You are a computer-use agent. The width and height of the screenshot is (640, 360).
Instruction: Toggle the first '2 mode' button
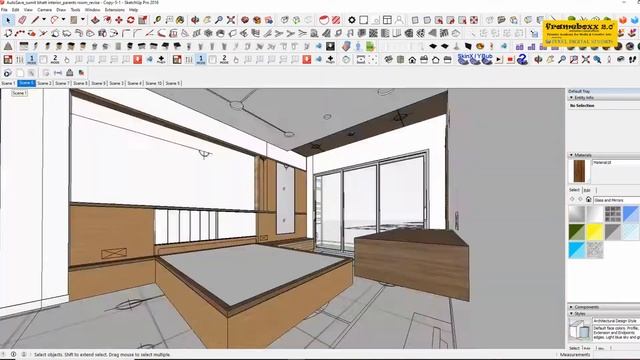(55, 60)
